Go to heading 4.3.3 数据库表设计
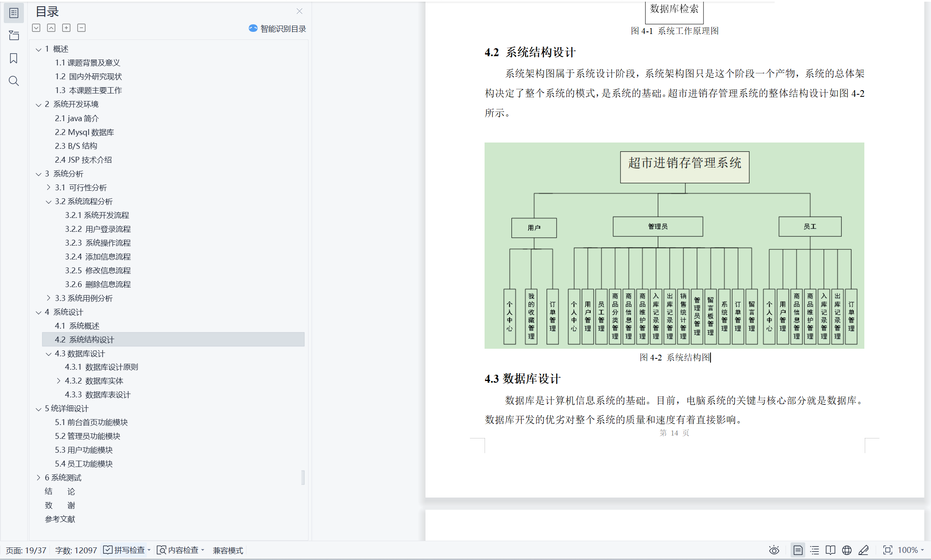The height and width of the screenshot is (560, 931). [97, 394]
